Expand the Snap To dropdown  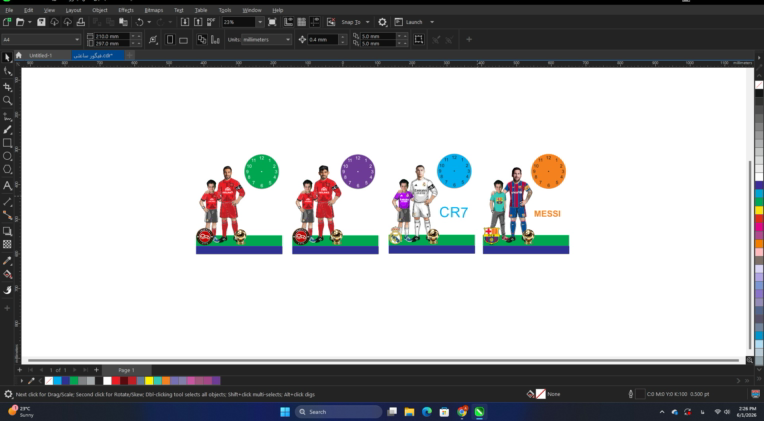click(367, 22)
